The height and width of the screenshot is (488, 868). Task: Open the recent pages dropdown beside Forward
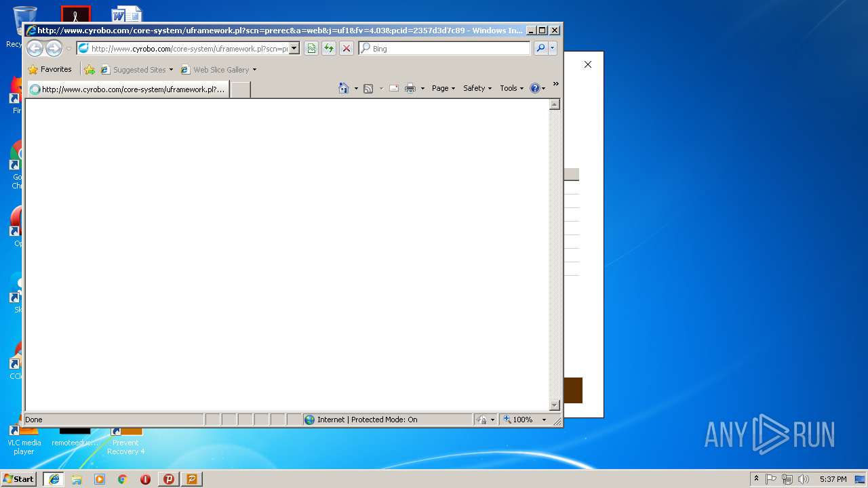pyautogui.click(x=68, y=49)
